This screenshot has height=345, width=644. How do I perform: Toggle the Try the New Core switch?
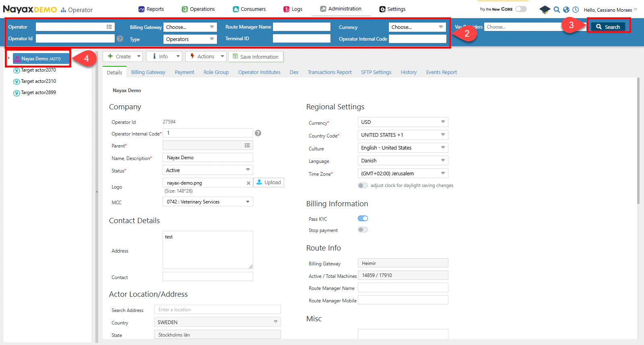(x=521, y=9)
